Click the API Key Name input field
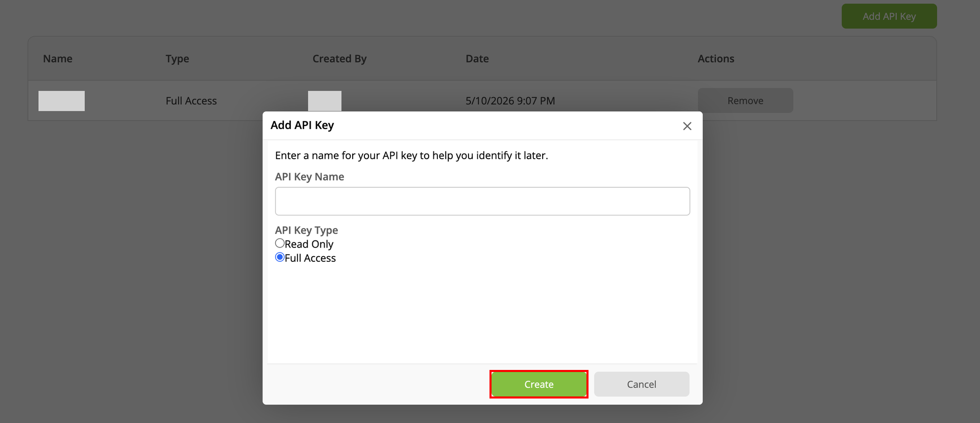This screenshot has width=980, height=423. [x=482, y=201]
